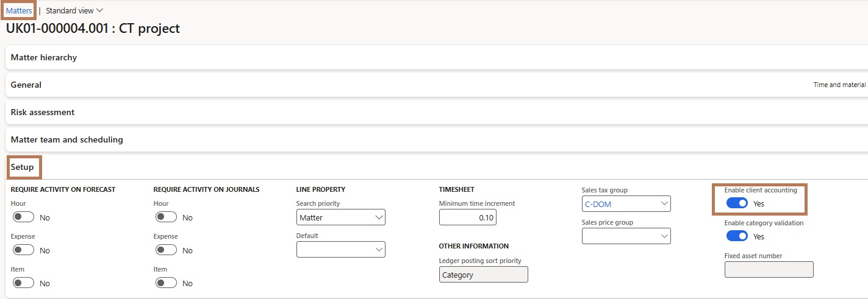The width and height of the screenshot is (868, 299).
Task: Open the line property Default dropdown
Action: pyautogui.click(x=341, y=250)
